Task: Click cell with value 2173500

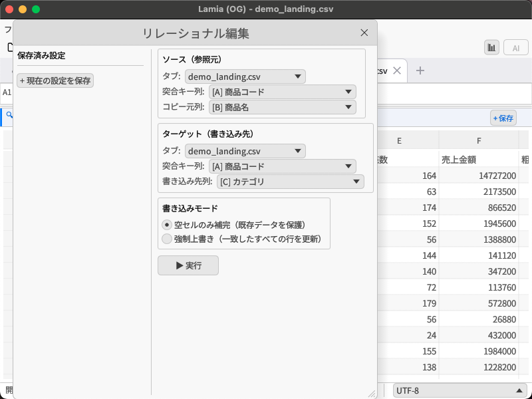Action: coord(479,192)
